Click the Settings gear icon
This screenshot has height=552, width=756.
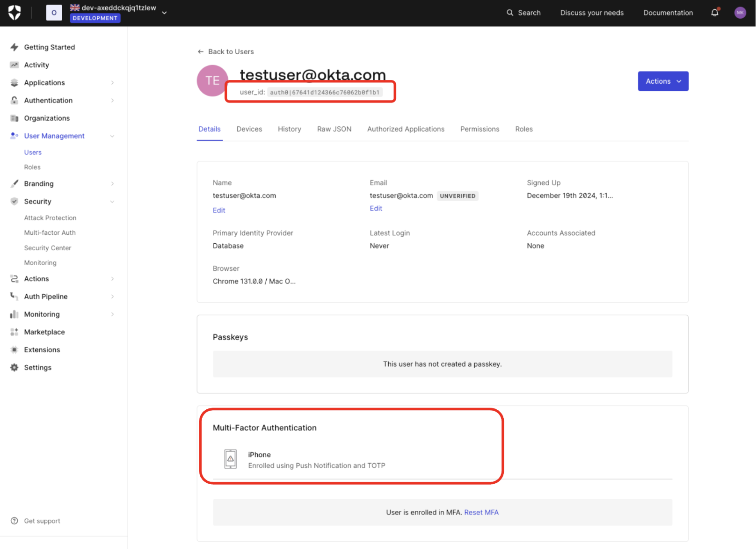[15, 368]
